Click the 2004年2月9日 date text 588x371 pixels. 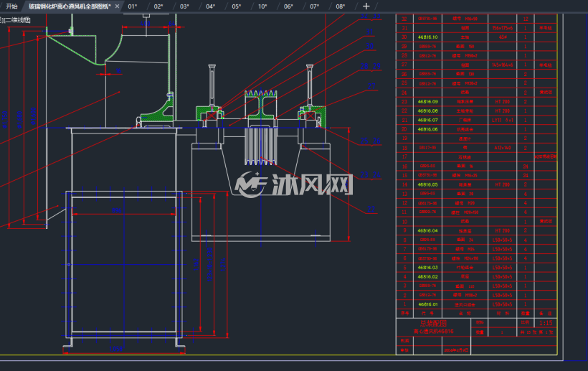coord(456,350)
